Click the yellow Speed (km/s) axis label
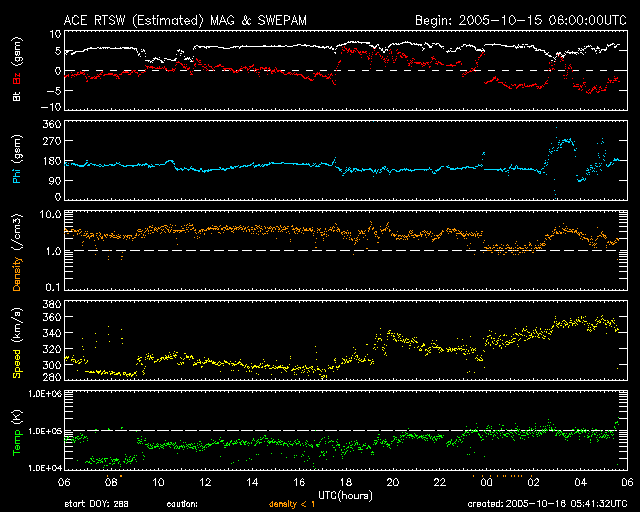640x512 pixels. tap(17, 343)
